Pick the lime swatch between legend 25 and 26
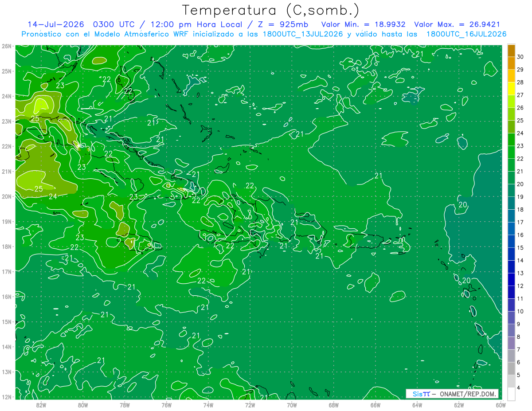Image resolution: width=532 pixels, height=411 pixels. (x=511, y=114)
